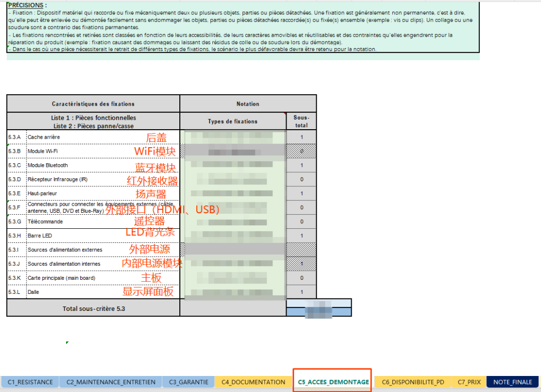
Task: Open fixation type cell for Haut-parleur row
Action: click(233, 193)
